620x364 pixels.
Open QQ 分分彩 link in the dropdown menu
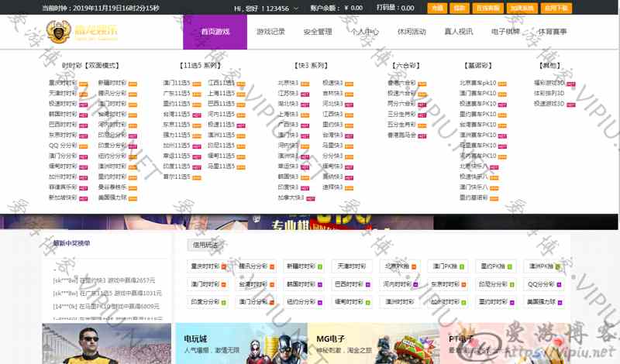coord(63,146)
